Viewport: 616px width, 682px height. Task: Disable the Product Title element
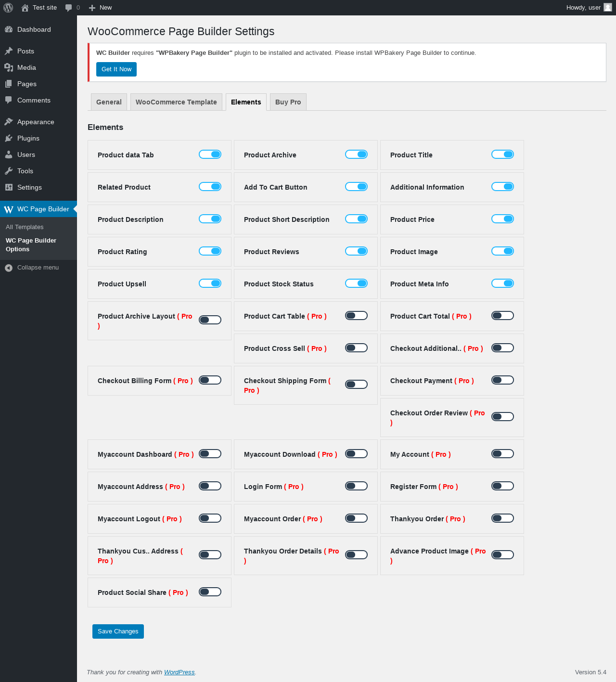[x=503, y=154]
